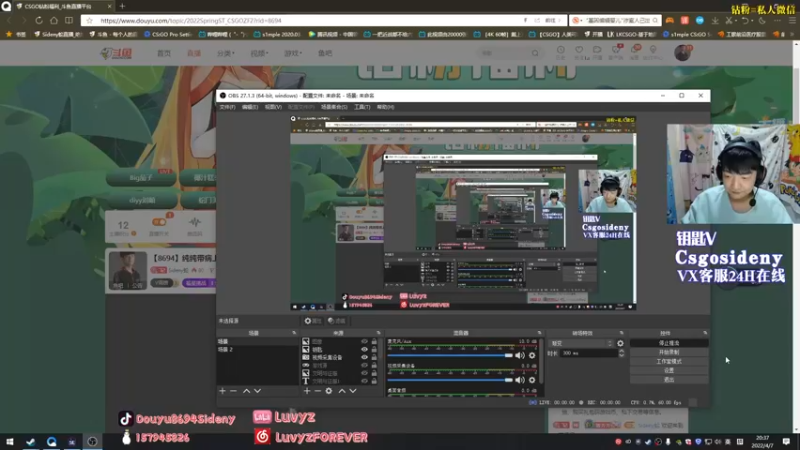Toggle visibility of the last text source
This screenshot has height=450, width=800.
pyautogui.click(x=364, y=381)
